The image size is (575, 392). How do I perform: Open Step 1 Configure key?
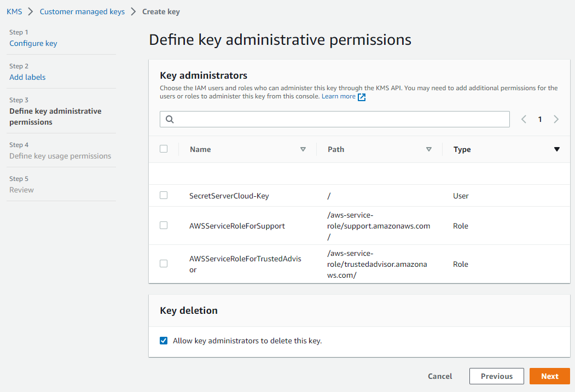tap(33, 43)
